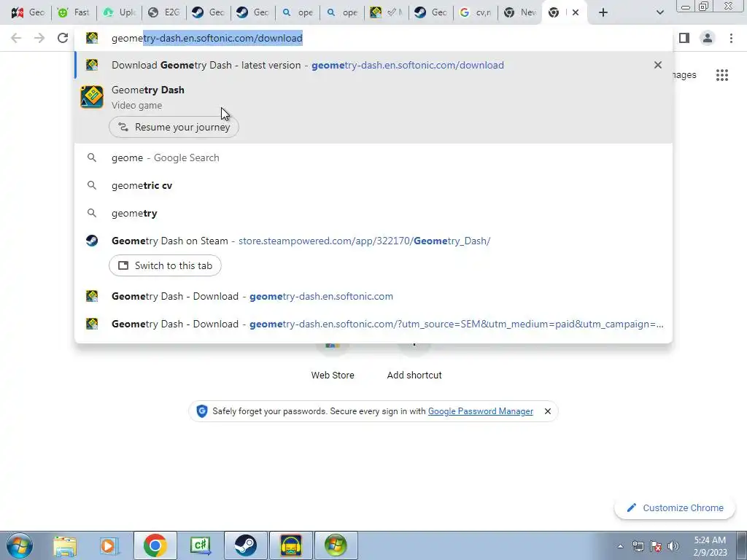Switch to the first 'ope' search tab
747x560 pixels.
click(298, 12)
